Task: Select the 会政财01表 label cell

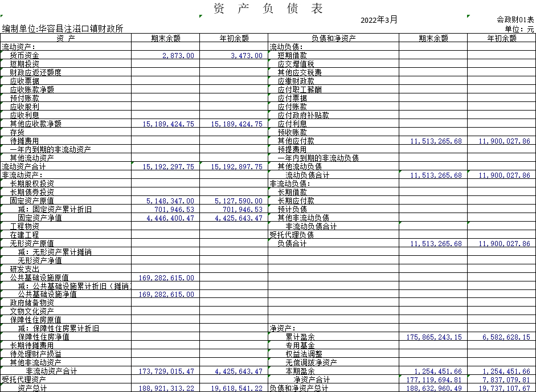Action: click(515, 20)
